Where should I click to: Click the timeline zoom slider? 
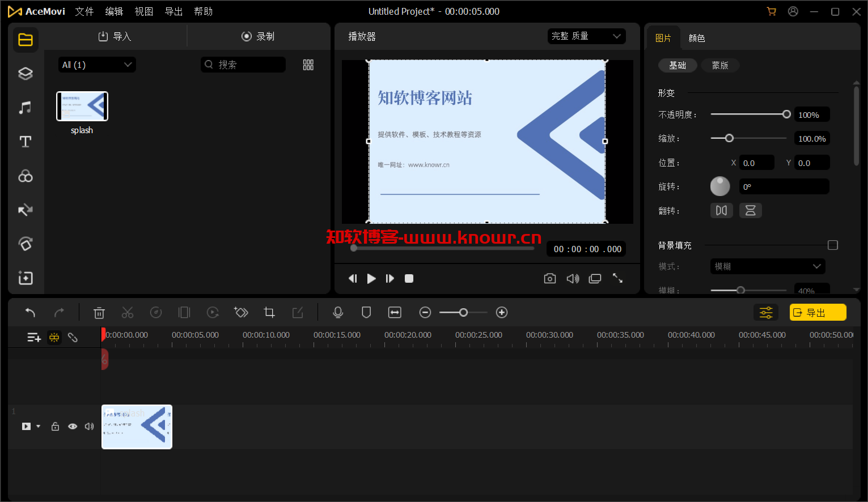click(x=463, y=312)
